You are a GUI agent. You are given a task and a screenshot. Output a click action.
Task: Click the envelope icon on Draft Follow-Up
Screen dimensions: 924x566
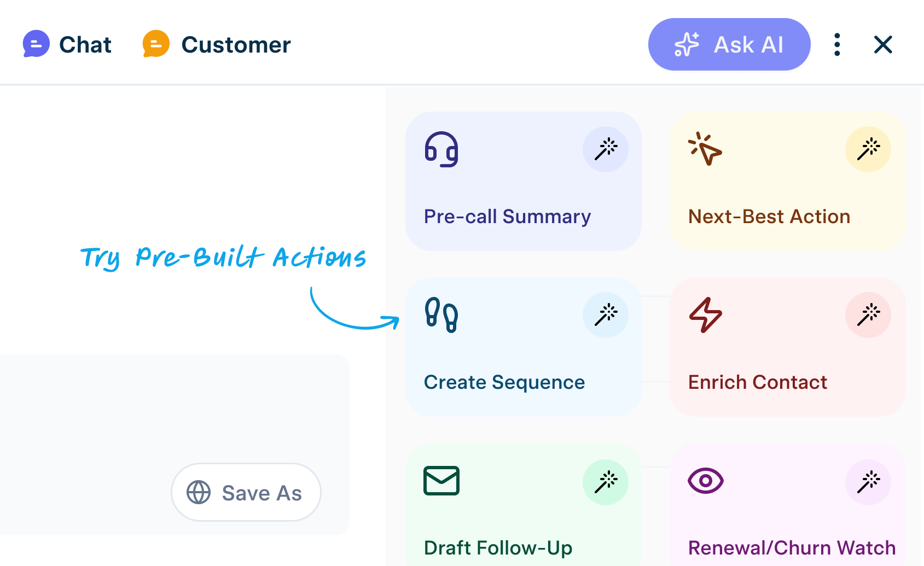pos(441,481)
